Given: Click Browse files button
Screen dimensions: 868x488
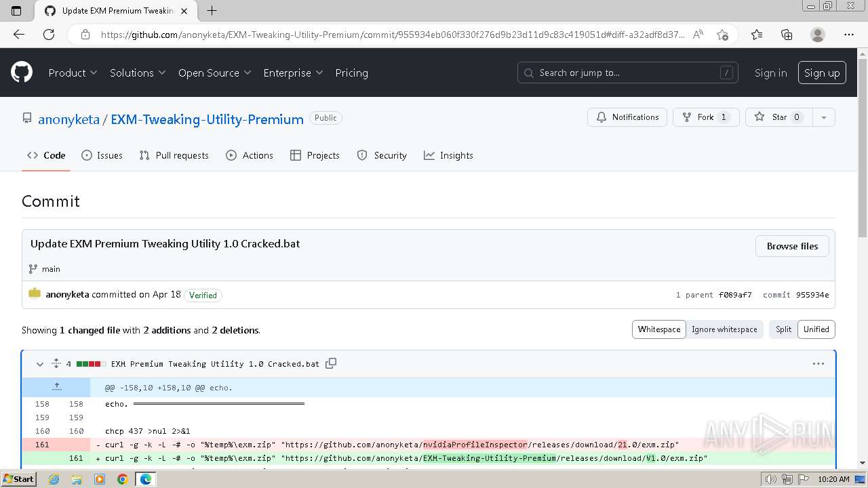Looking at the screenshot, I should coord(792,246).
